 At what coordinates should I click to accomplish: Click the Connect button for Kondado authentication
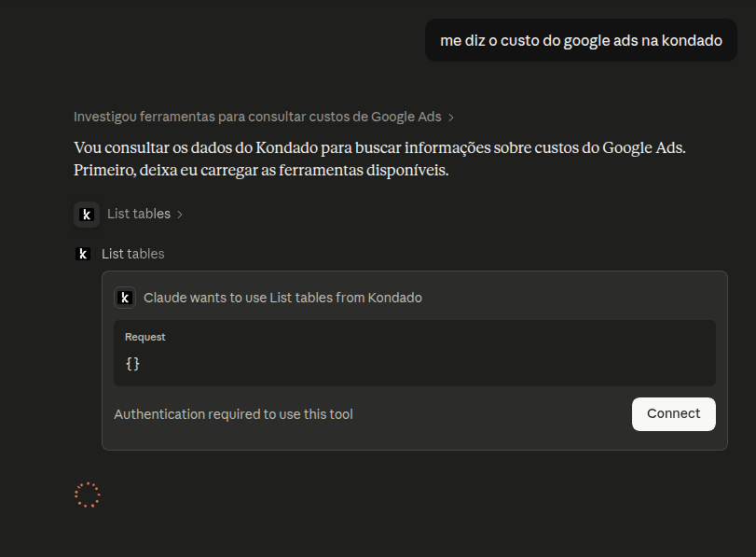[674, 413]
